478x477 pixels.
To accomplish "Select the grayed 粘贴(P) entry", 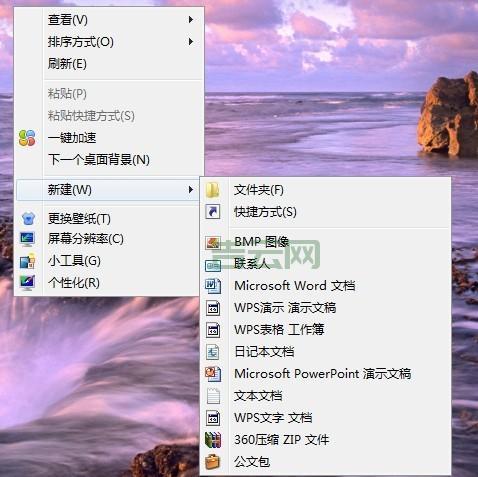I will [109, 94].
